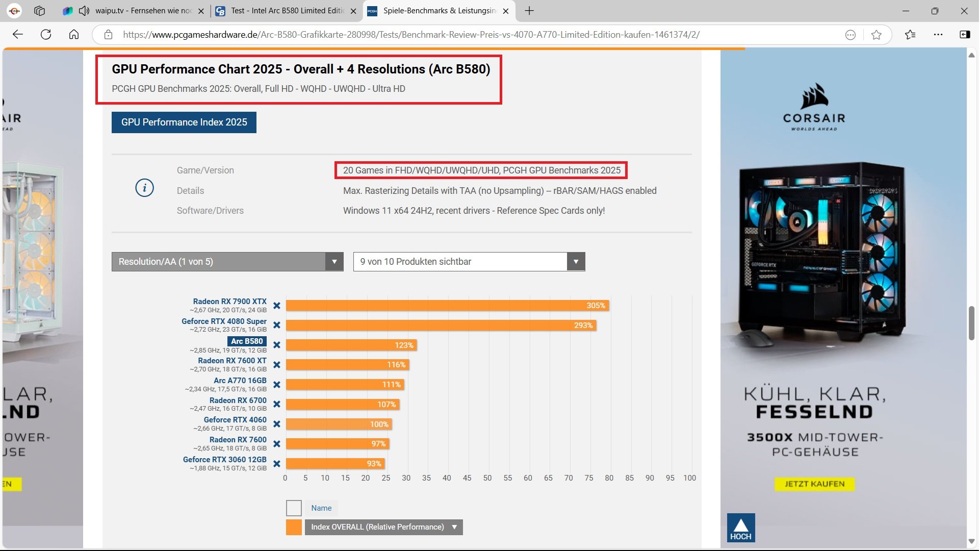This screenshot has height=551, width=980.
Task: Click the JETZT KAUFEN Corsair ad button
Action: click(x=815, y=484)
